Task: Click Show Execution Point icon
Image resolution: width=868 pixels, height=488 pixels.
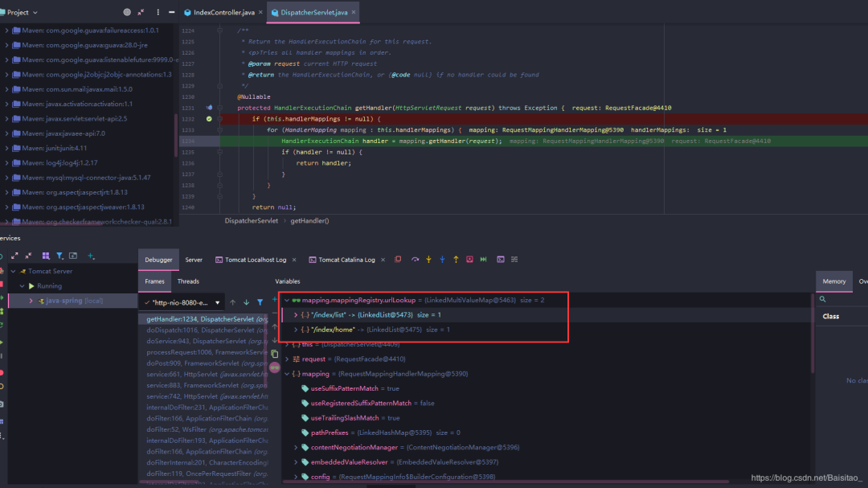Action: [x=398, y=259]
